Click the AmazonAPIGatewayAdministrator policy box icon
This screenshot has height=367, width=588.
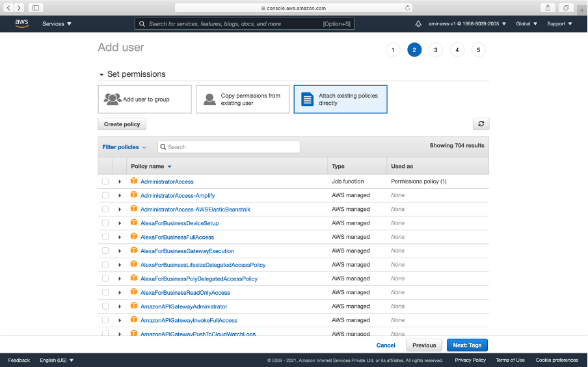pos(133,306)
